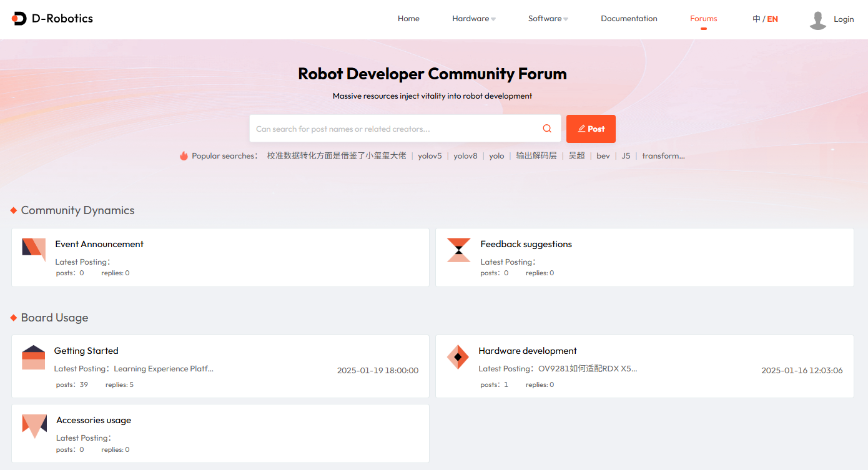
Task: Select popular search '吴超'
Action: [x=577, y=156]
